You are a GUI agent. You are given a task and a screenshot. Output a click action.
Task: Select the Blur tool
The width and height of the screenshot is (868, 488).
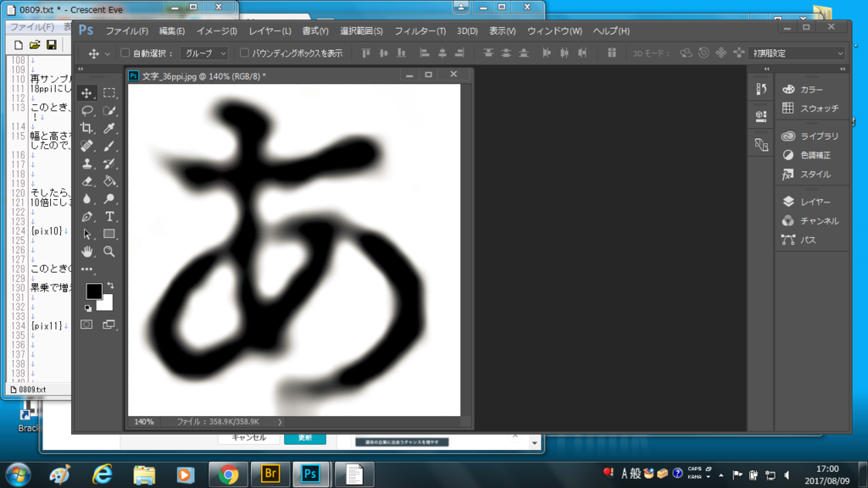(x=87, y=199)
